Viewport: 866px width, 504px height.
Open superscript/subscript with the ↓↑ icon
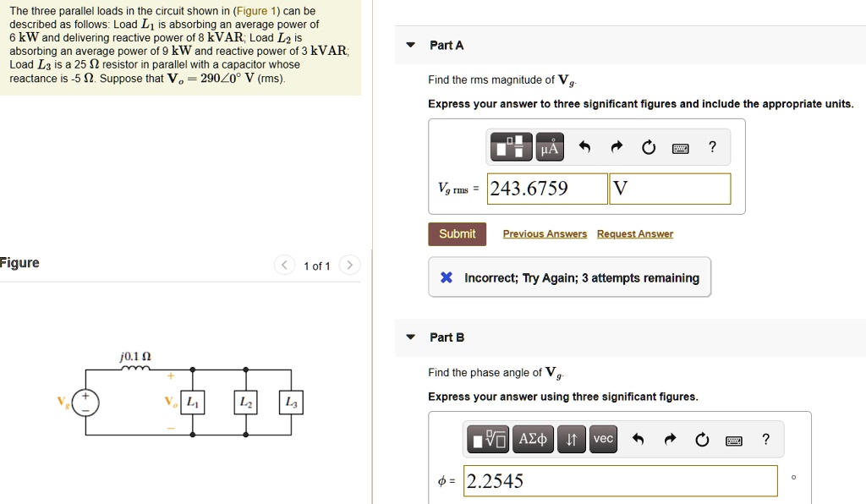(x=572, y=438)
